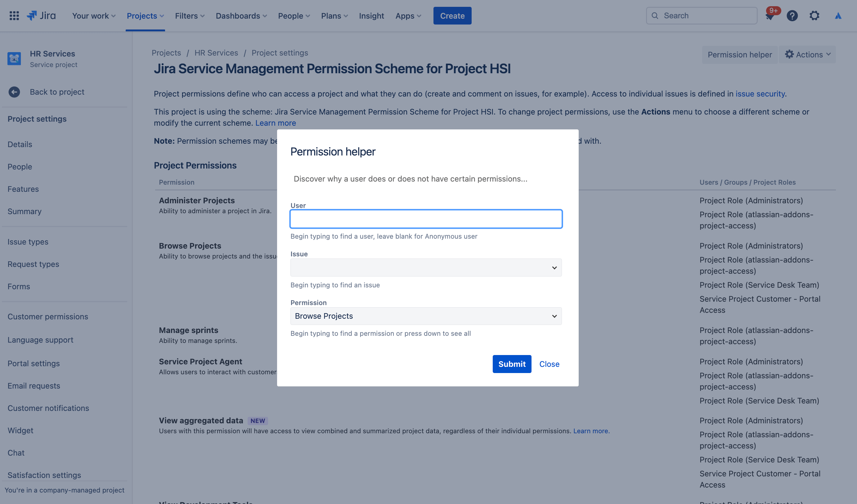Image resolution: width=857 pixels, height=504 pixels.
Task: Click the Jira logo icon top left
Action: click(32, 16)
